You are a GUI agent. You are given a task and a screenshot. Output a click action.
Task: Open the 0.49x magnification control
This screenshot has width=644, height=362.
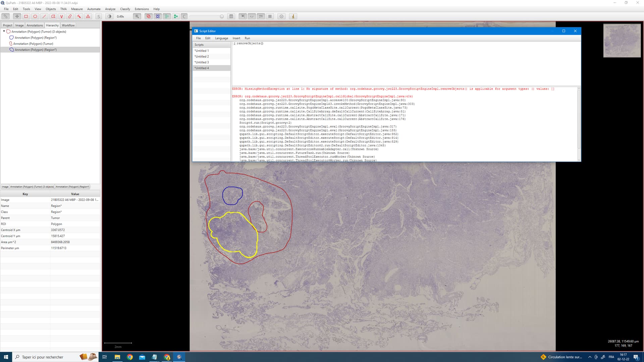point(120,16)
